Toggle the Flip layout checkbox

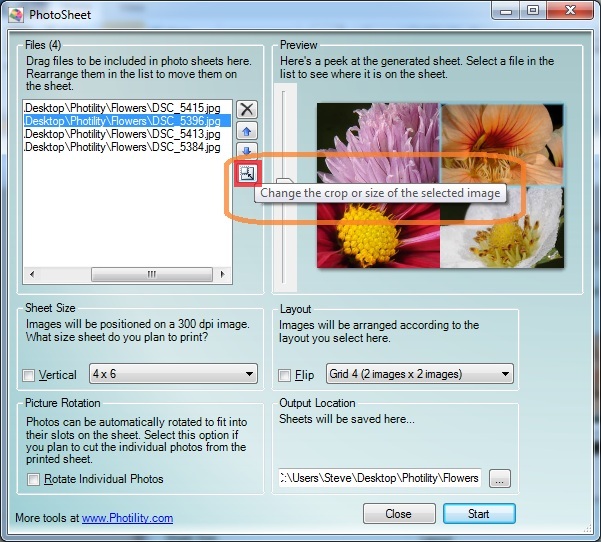(284, 375)
